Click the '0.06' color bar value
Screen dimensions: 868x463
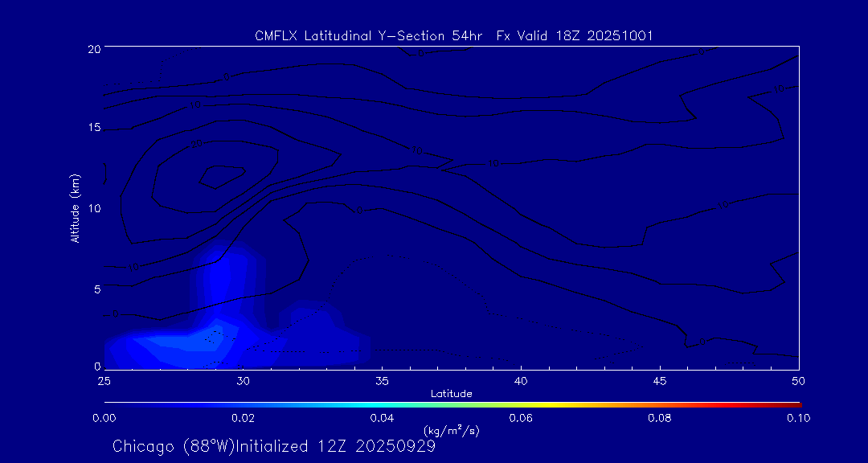(521, 418)
